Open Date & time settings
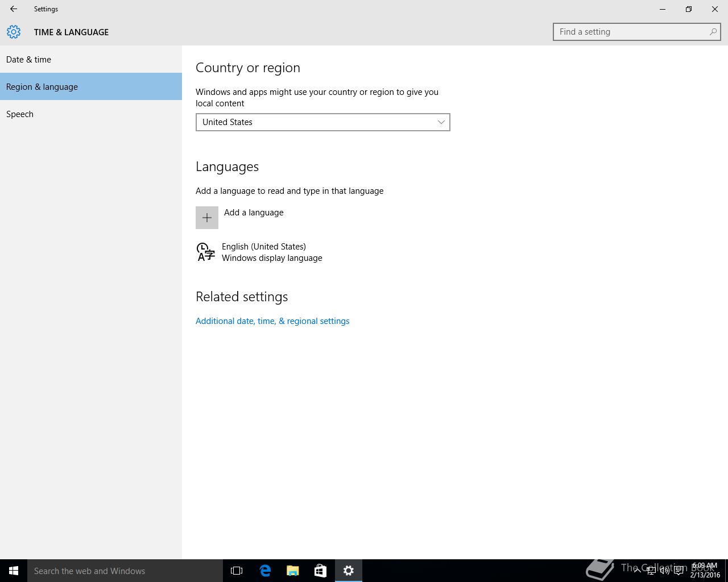 [x=91, y=59]
